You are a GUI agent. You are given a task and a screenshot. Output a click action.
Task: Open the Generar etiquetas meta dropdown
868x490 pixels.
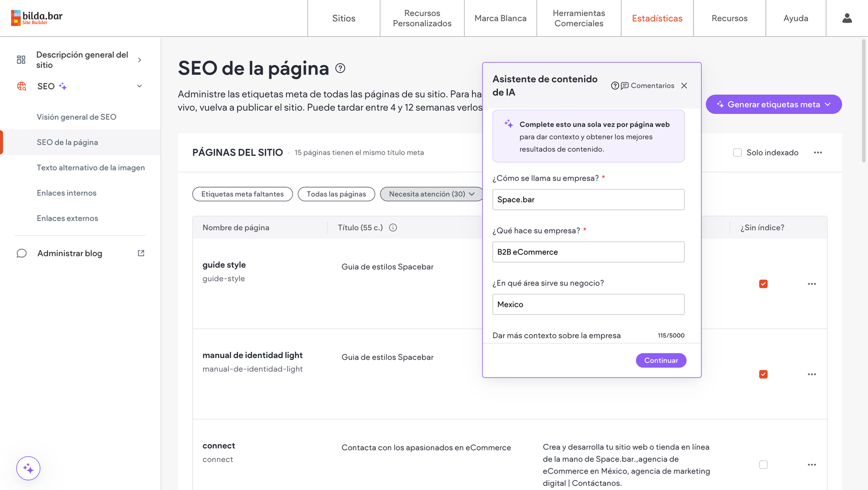[x=774, y=104]
